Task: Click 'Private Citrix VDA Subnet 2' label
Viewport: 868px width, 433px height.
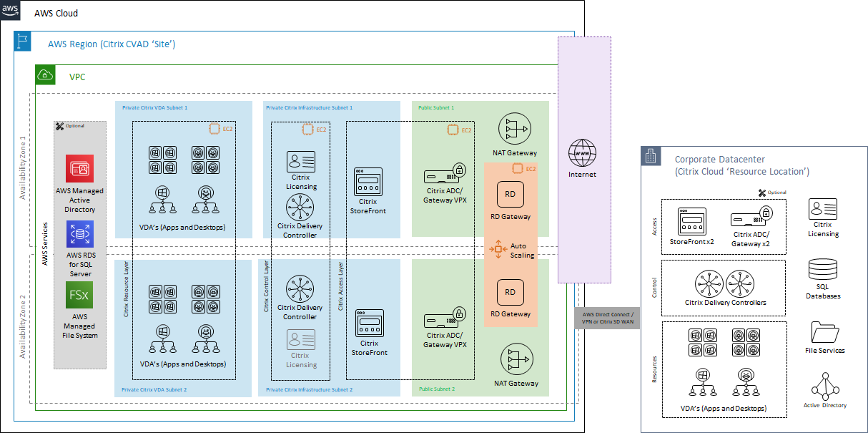Action: pos(154,389)
